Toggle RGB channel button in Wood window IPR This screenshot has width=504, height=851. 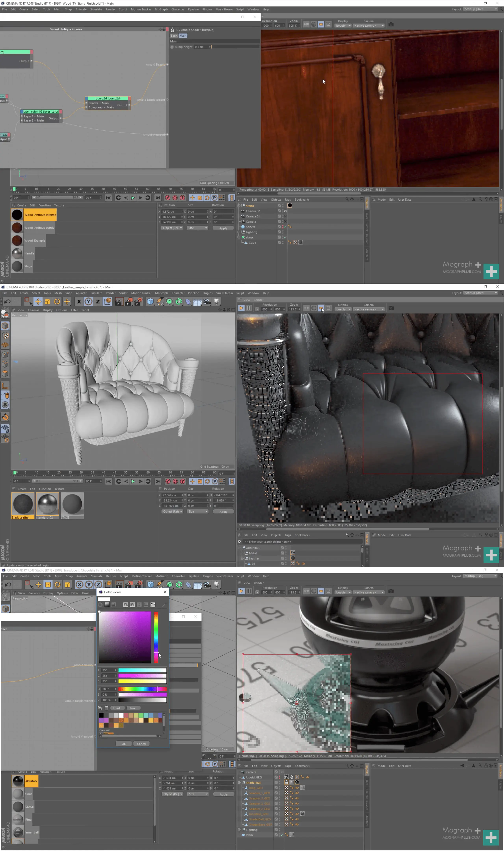point(306,24)
